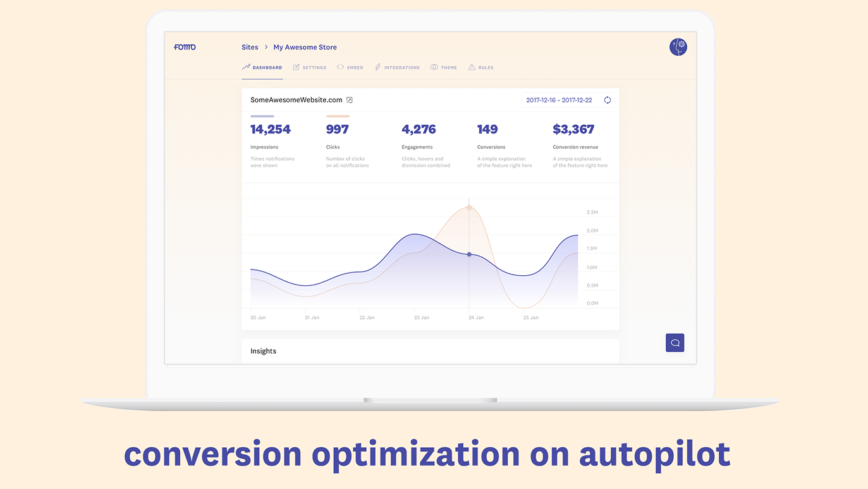Select the 14,254 Impressions value
This screenshot has width=868, height=489.
[271, 129]
